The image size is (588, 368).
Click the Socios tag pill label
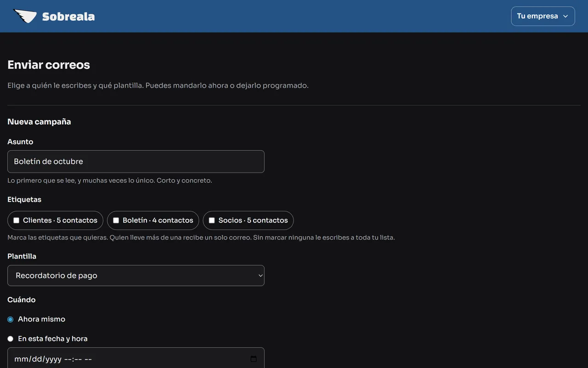(253, 220)
